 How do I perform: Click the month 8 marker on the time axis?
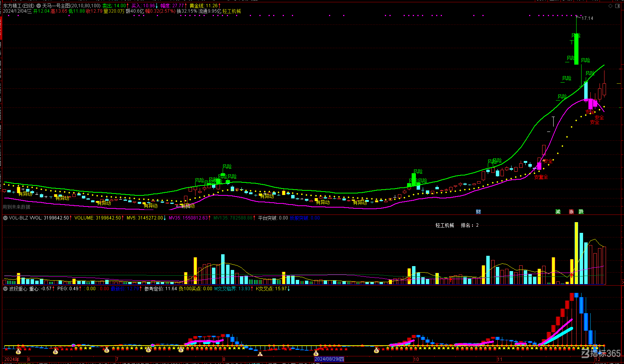pos(224,359)
